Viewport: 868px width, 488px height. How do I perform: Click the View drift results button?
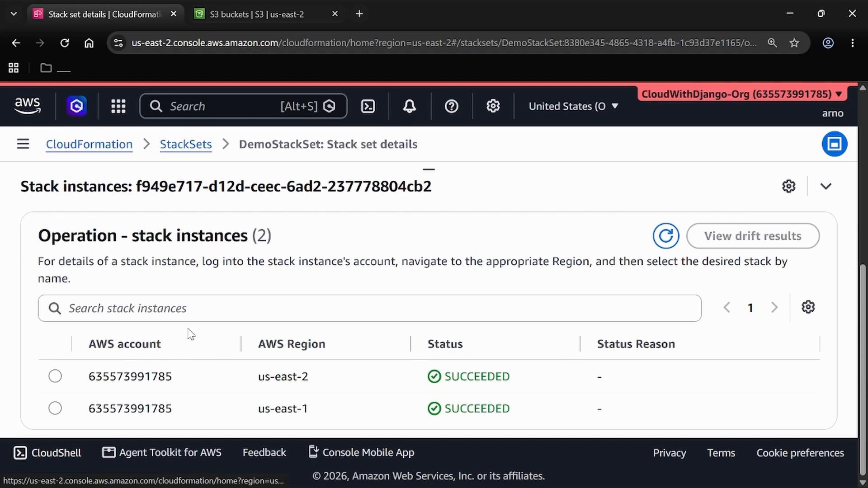click(753, 236)
